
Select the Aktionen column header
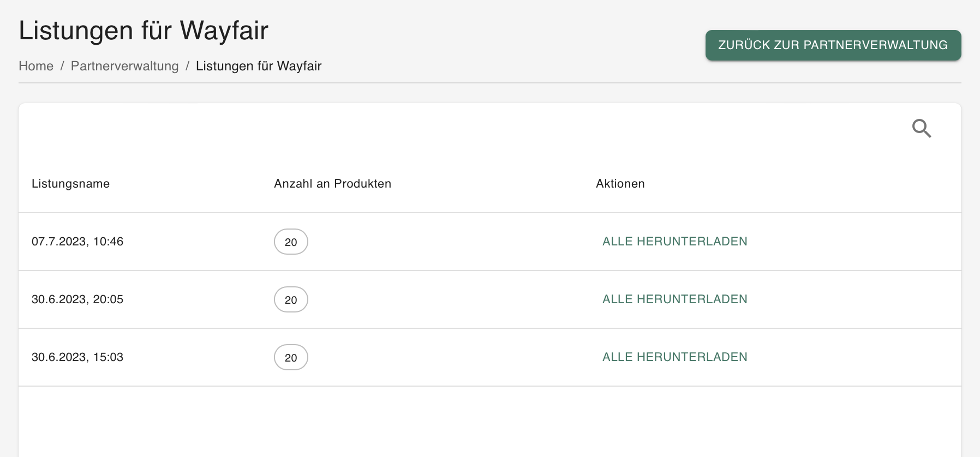[x=620, y=184]
